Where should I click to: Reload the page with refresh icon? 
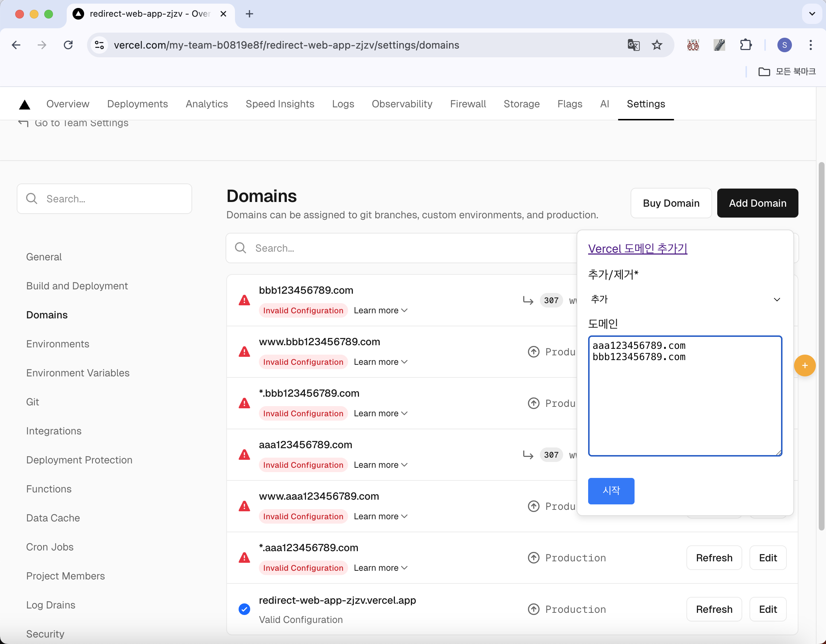[68, 45]
